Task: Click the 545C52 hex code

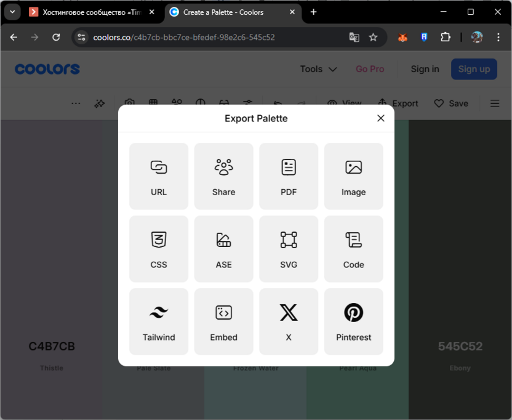Action: 460,346
